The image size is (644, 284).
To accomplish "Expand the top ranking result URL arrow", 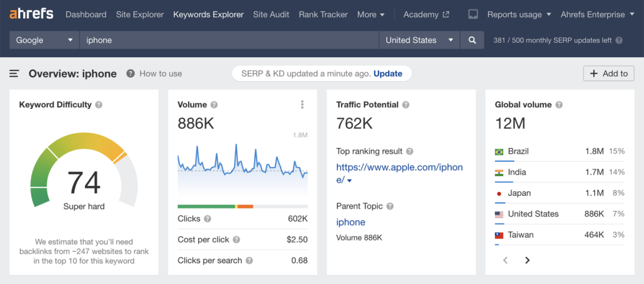I will point(350,181).
